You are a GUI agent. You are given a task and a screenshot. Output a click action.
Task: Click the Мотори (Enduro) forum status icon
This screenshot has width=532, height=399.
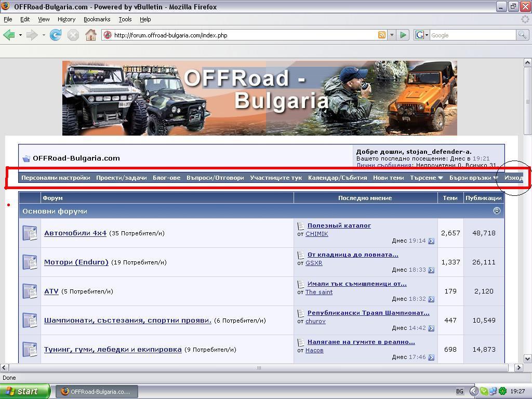point(30,262)
